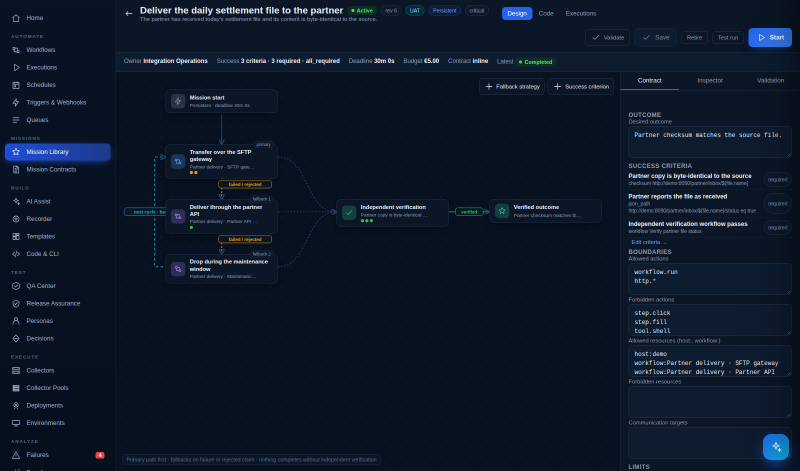This screenshot has width=800, height=471.
Task: Click the Desired outcome text field
Action: click(x=710, y=142)
